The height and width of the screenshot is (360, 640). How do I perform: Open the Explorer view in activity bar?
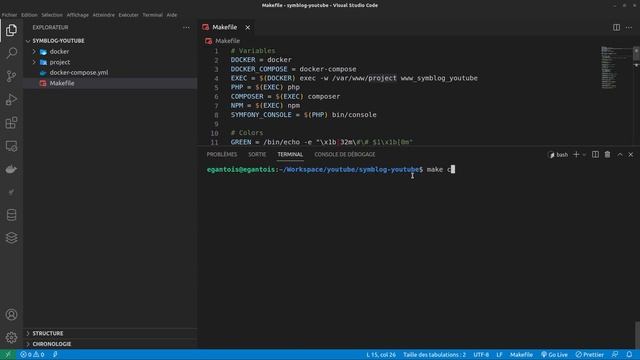[x=11, y=30]
